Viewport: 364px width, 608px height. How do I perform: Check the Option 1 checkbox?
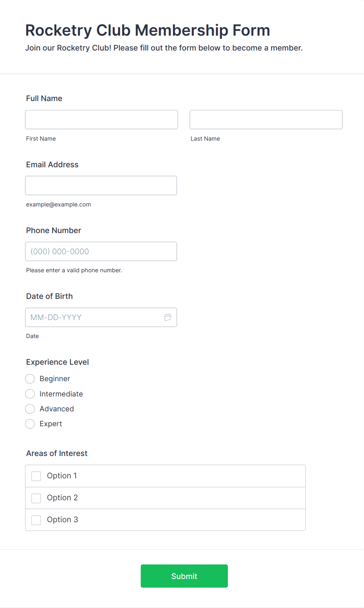click(36, 476)
